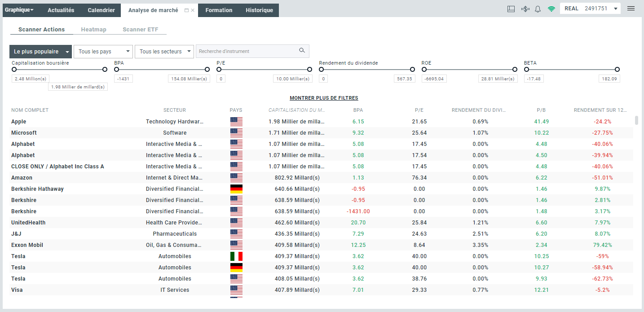The image size is (644, 312).
Task: Close the Analyse de marché tab
Action: tap(193, 10)
